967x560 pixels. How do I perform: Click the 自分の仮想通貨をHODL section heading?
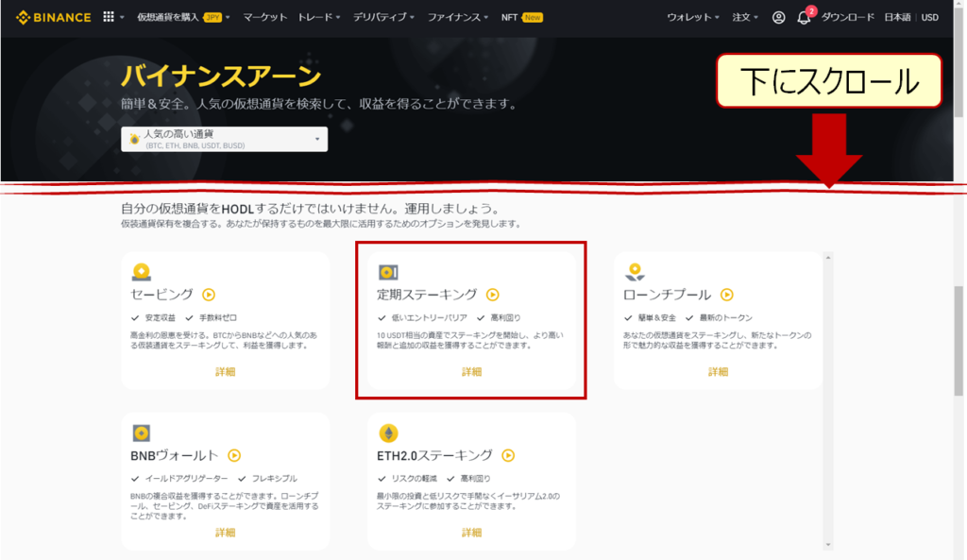tap(310, 209)
